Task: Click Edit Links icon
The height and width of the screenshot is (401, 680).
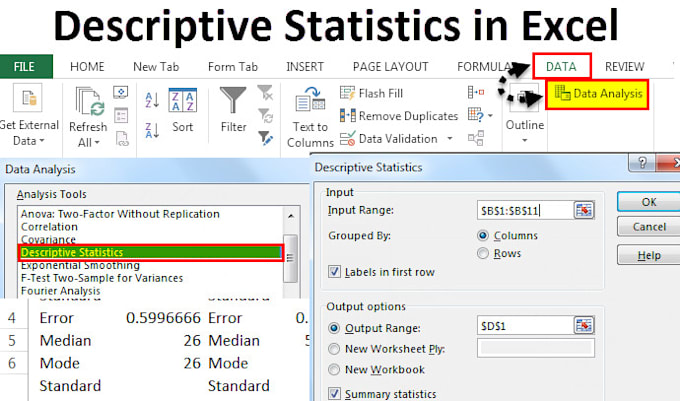Action: [x=122, y=138]
